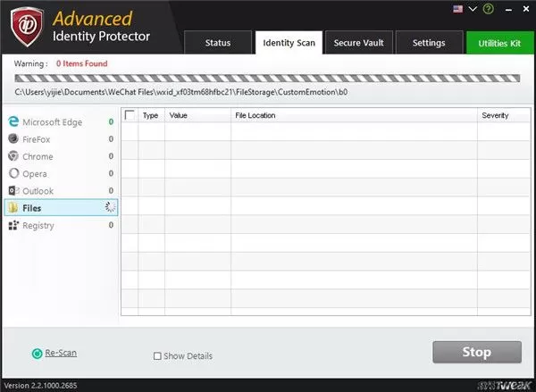Stop the running scan

click(x=477, y=352)
